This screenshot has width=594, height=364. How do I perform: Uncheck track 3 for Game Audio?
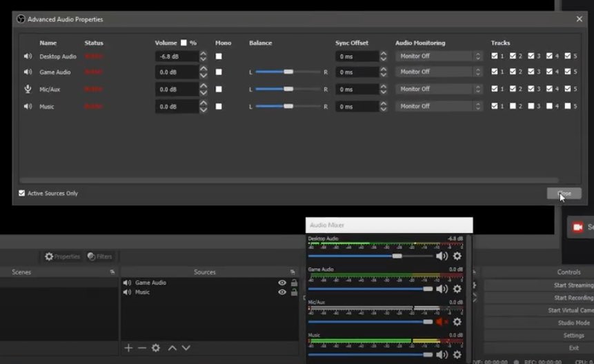531,72
